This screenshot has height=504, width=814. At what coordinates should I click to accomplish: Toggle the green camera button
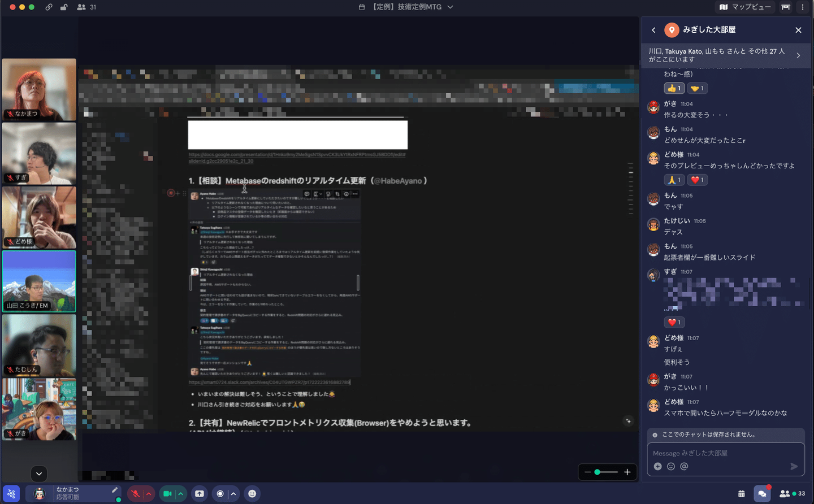(x=167, y=494)
